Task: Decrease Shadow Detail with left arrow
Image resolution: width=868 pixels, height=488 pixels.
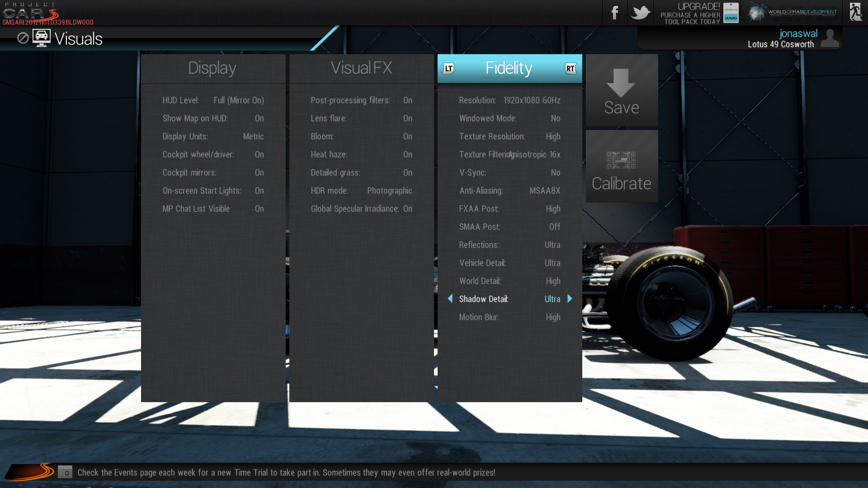Action: coord(450,299)
